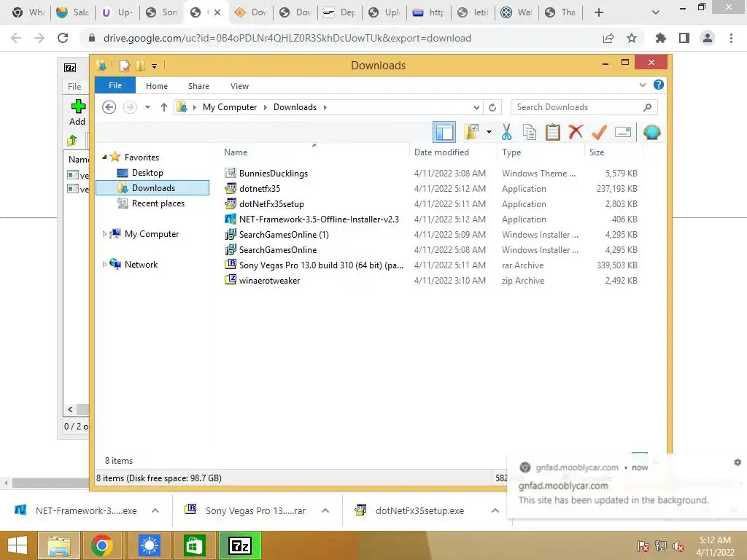Click the Chrome share page icon
Viewport: 747px width, 560px height.
(608, 38)
